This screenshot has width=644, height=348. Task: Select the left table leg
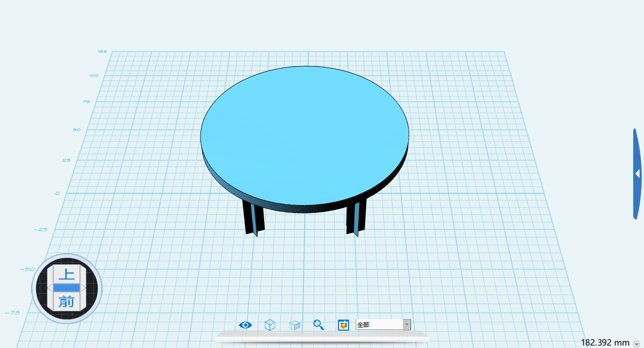pyautogui.click(x=253, y=218)
